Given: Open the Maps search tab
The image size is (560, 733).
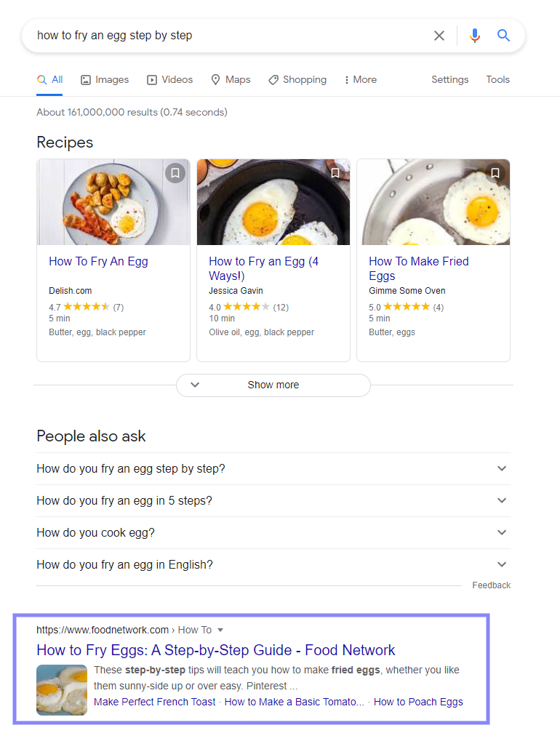Looking at the screenshot, I should [231, 80].
